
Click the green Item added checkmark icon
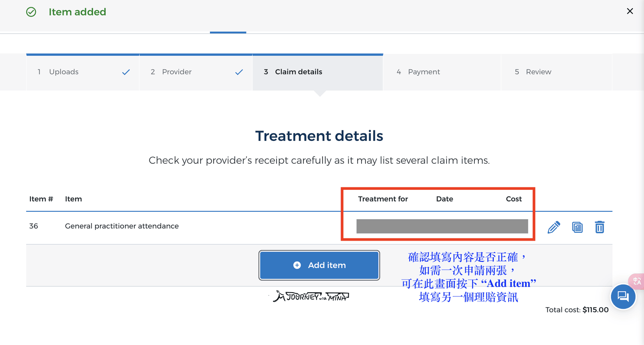click(x=31, y=12)
